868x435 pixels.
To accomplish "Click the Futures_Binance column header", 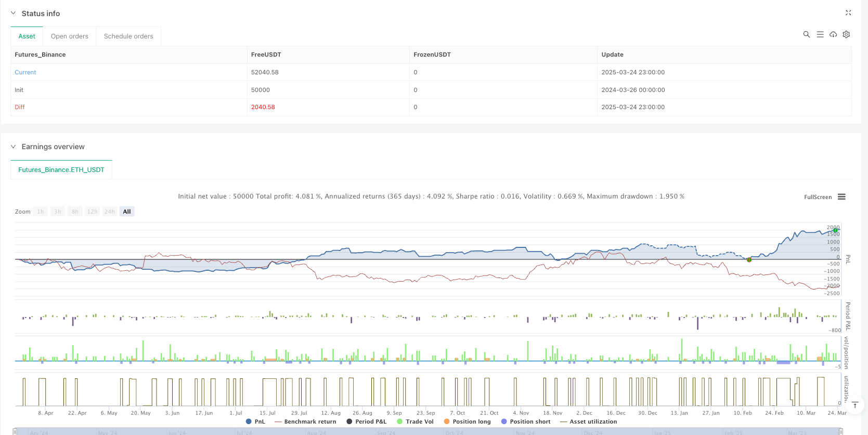I will point(40,55).
